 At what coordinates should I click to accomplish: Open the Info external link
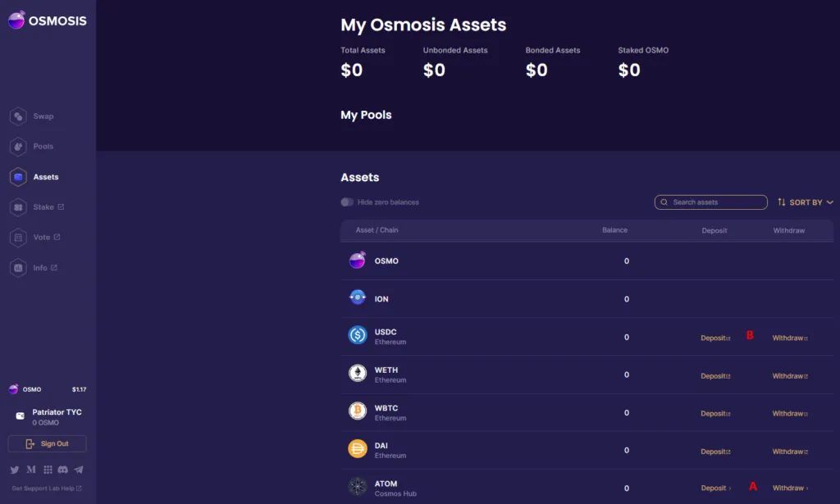point(45,267)
